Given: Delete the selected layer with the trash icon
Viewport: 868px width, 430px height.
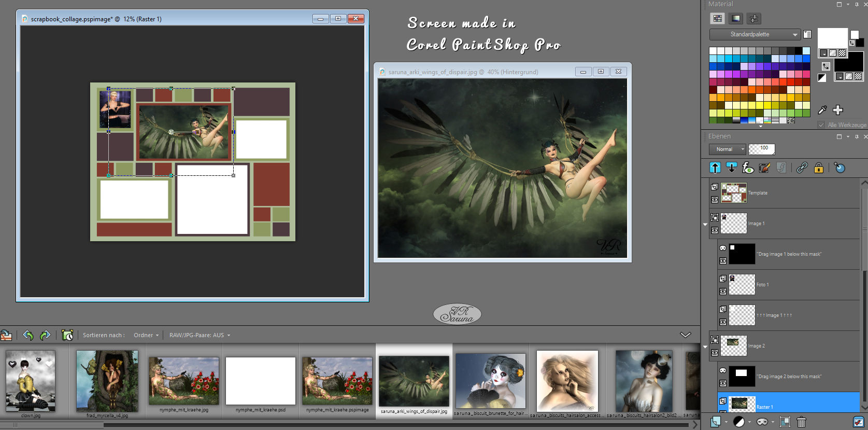Looking at the screenshot, I should [801, 422].
